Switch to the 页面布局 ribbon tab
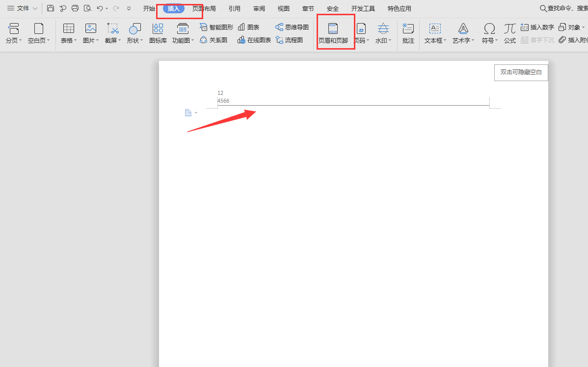This screenshot has height=367, width=588. tap(204, 8)
